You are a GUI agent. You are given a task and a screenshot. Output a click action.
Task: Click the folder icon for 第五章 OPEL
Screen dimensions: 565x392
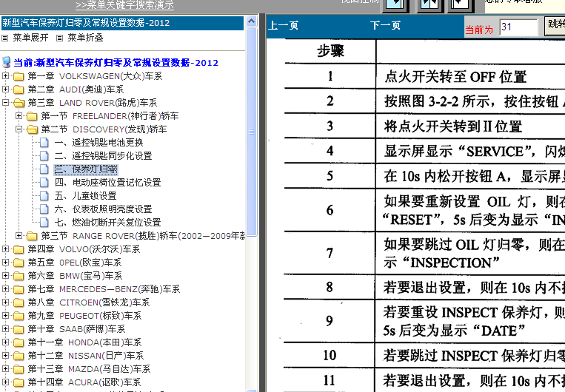click(x=19, y=263)
